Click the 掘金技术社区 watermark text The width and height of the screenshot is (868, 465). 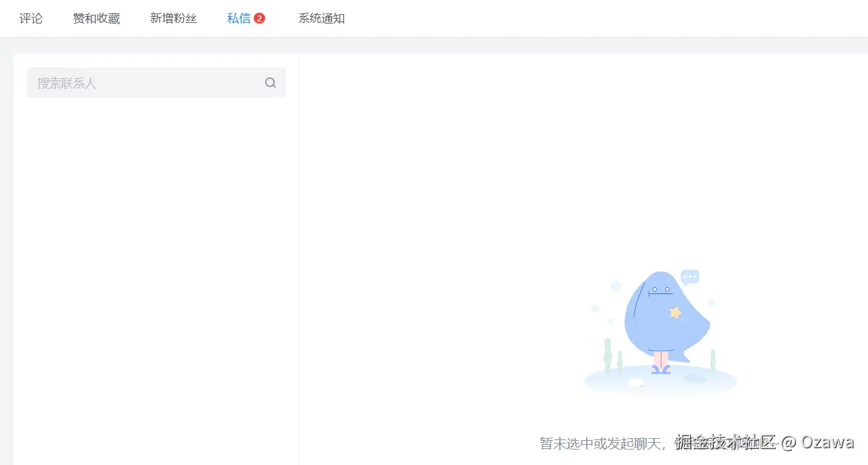tap(727, 442)
